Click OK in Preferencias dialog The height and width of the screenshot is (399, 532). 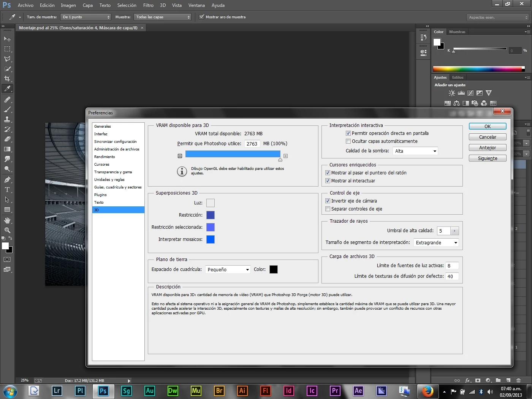click(488, 127)
